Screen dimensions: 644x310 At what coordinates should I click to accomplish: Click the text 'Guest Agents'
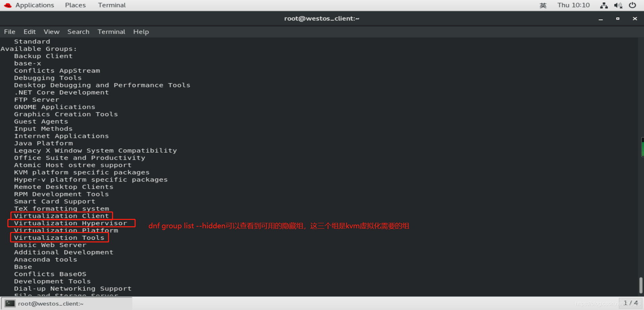tap(41, 121)
